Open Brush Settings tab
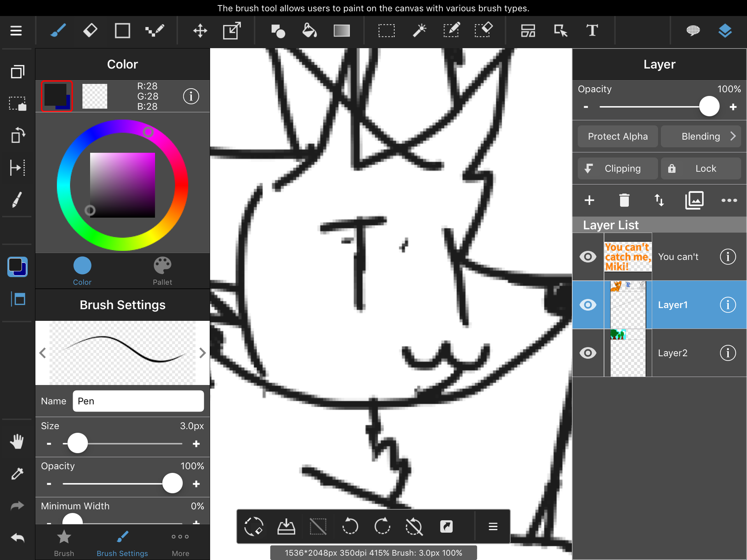The height and width of the screenshot is (560, 747). click(x=122, y=543)
